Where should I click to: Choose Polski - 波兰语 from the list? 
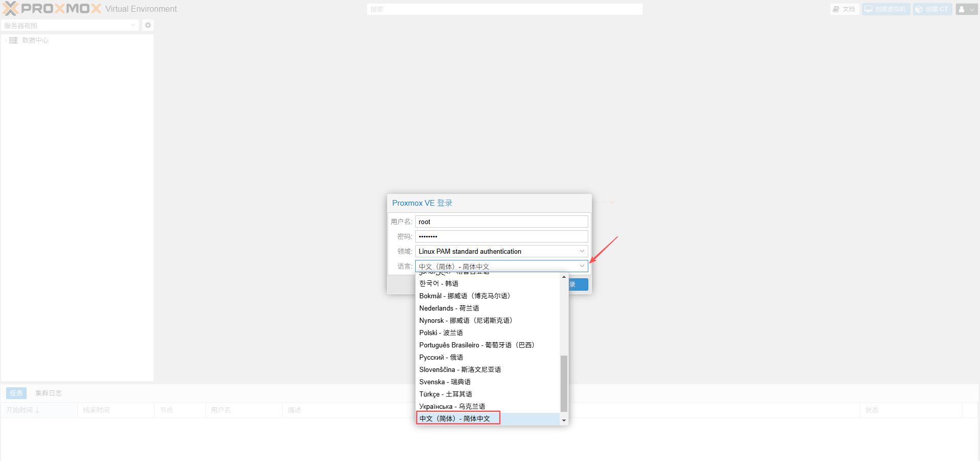coord(488,333)
